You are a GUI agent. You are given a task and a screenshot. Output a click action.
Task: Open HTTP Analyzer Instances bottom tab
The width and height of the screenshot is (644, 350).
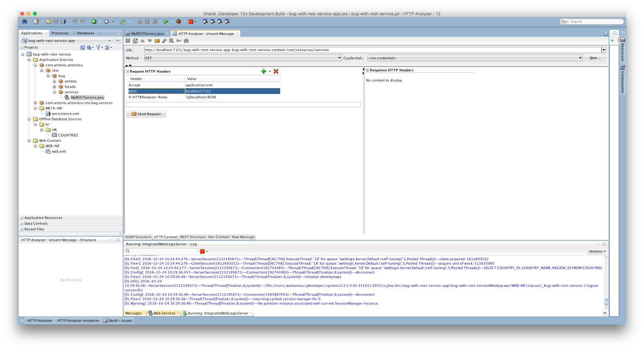[x=78, y=321]
